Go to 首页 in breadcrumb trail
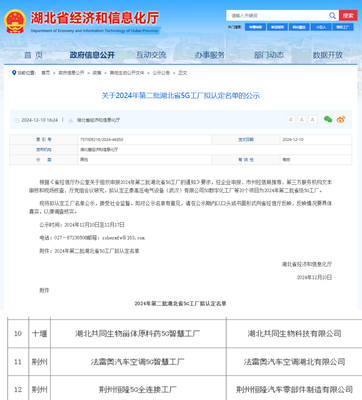 pyautogui.click(x=46, y=73)
